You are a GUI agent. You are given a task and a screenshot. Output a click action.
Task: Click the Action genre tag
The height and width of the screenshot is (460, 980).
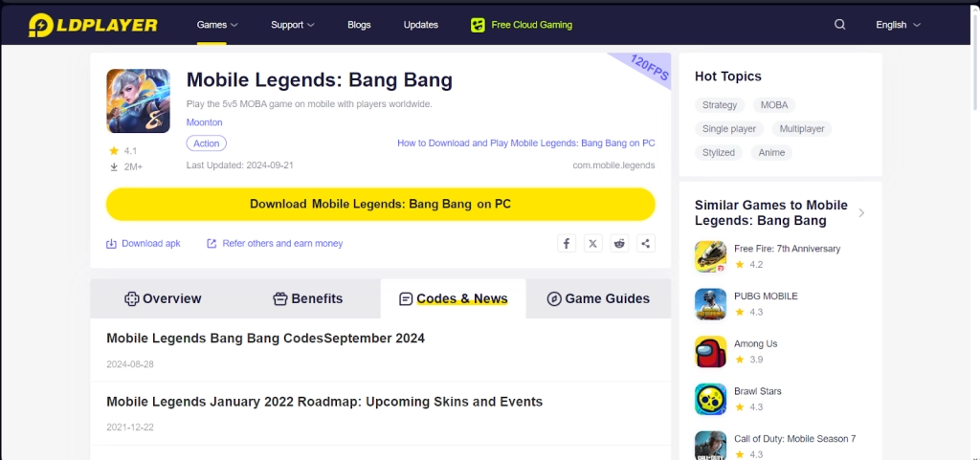207,143
